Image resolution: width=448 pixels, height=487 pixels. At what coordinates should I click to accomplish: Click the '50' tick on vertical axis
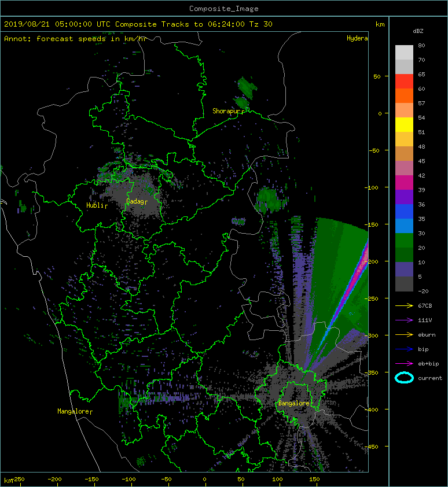377,76
